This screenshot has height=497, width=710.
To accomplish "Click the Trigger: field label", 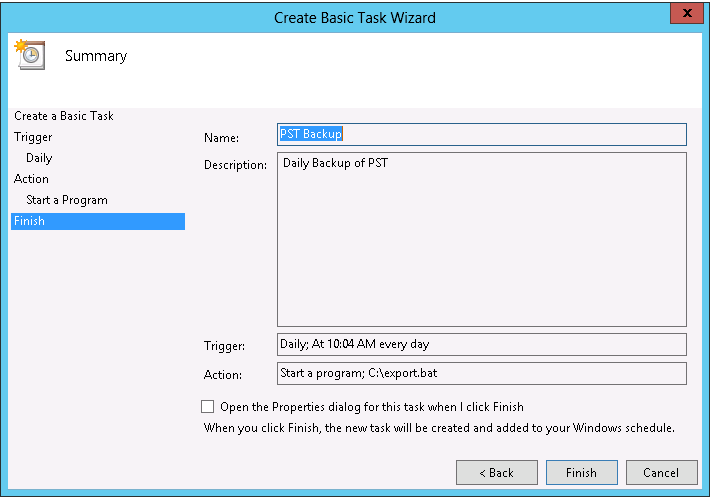I will click(x=225, y=346).
